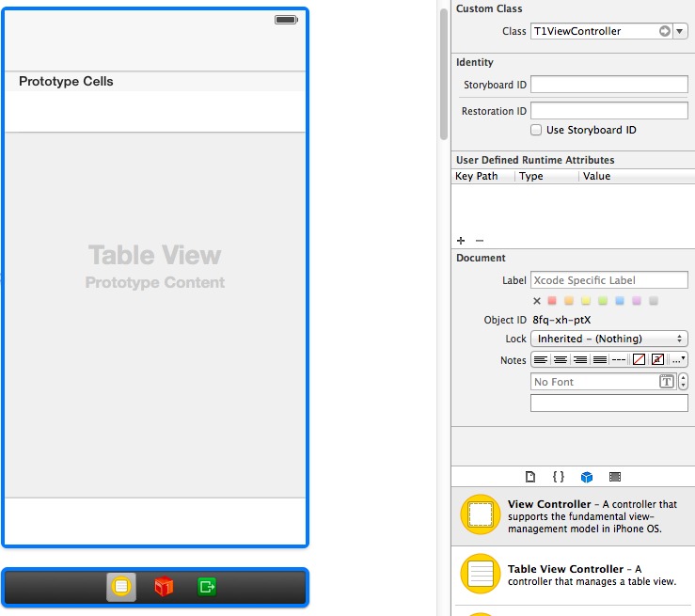Image resolution: width=695 pixels, height=616 pixels.
Task: Click the Type column header
Action: pos(547,176)
